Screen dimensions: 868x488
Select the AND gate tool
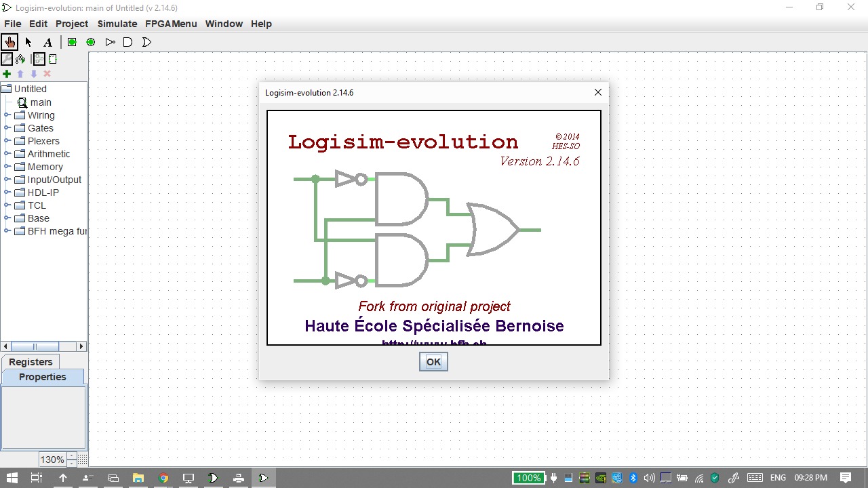[x=127, y=42]
